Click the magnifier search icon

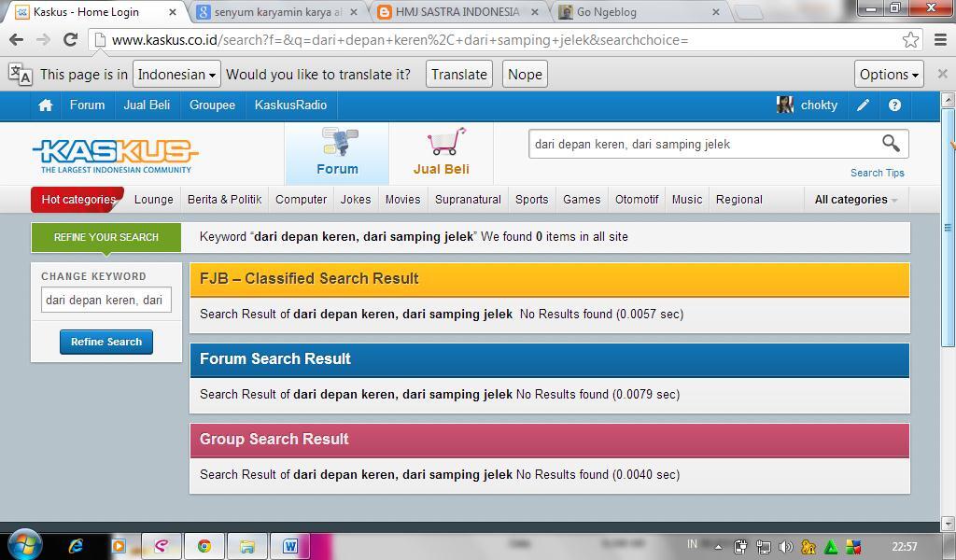[x=891, y=143]
